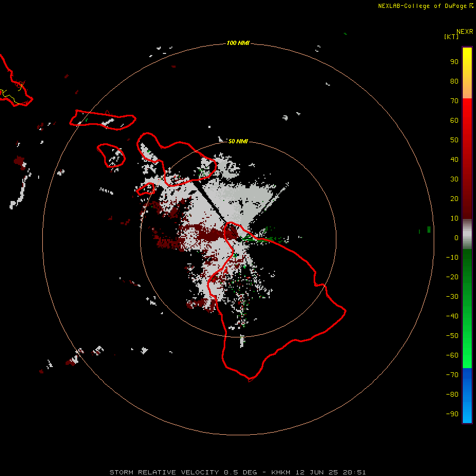Pick the yellow segment of the velocity color bar

pos(467,58)
